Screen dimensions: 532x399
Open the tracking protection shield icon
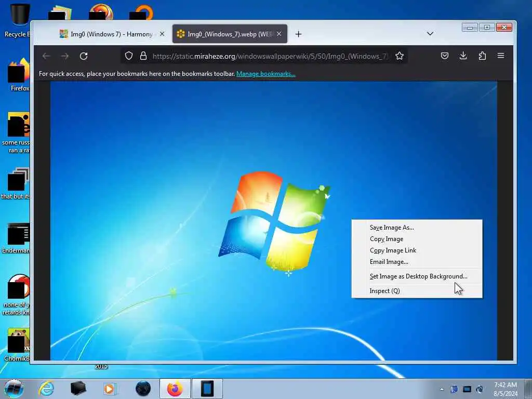pos(129,56)
